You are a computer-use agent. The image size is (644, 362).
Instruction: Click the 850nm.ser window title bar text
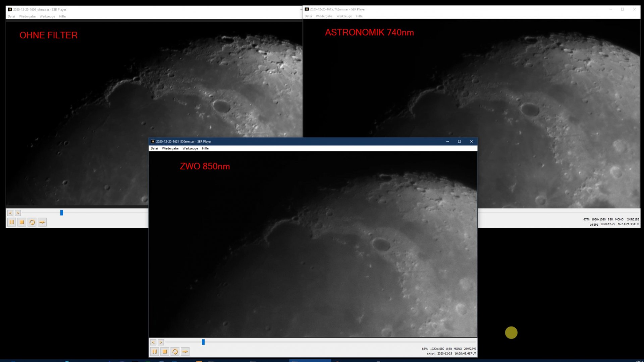click(184, 142)
